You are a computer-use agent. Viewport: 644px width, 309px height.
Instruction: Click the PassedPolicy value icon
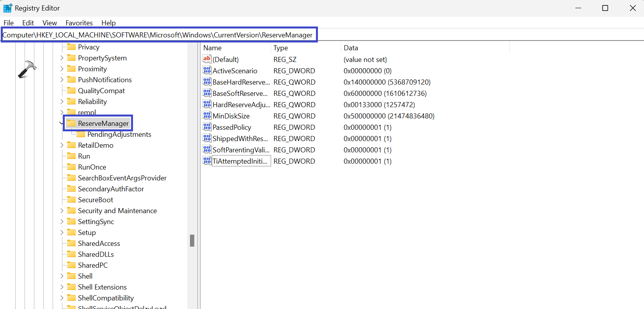point(207,127)
